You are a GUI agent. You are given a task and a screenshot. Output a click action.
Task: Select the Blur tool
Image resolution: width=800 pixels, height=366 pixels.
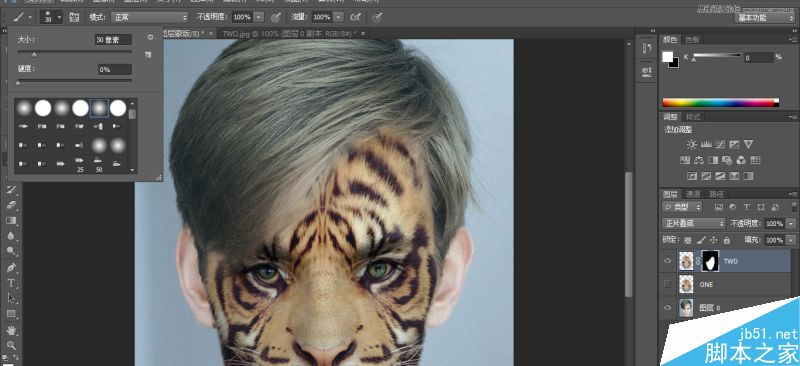click(x=11, y=236)
